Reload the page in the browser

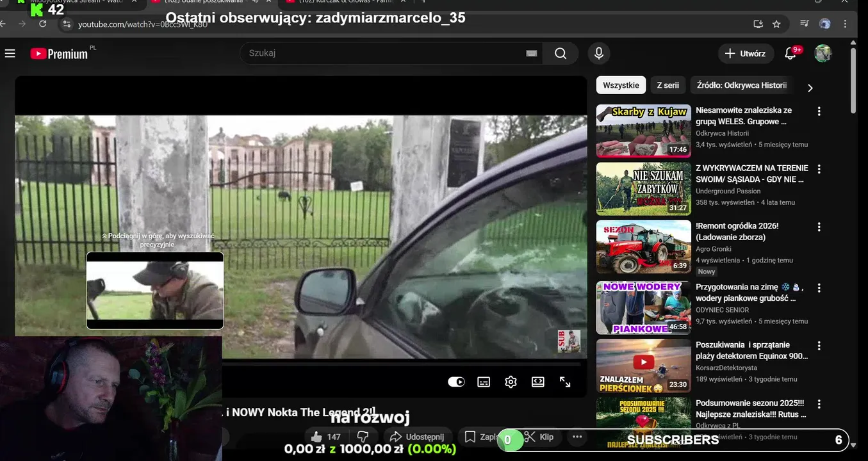click(x=42, y=24)
